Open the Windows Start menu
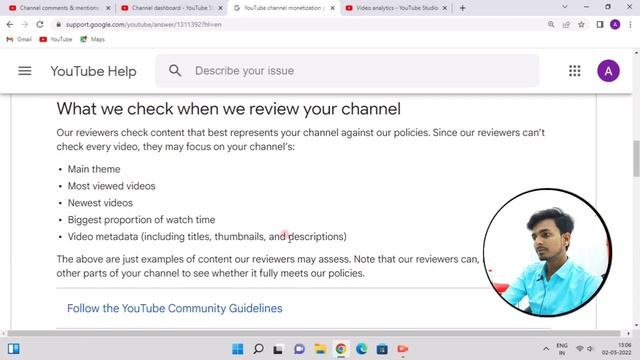Viewport: 640px width, 360px height. coord(238,349)
